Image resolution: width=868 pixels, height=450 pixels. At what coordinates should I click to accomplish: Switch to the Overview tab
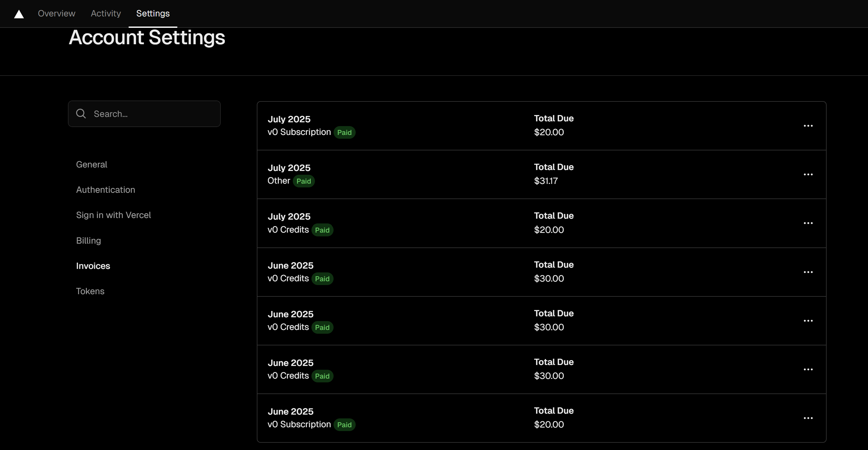[x=56, y=14]
